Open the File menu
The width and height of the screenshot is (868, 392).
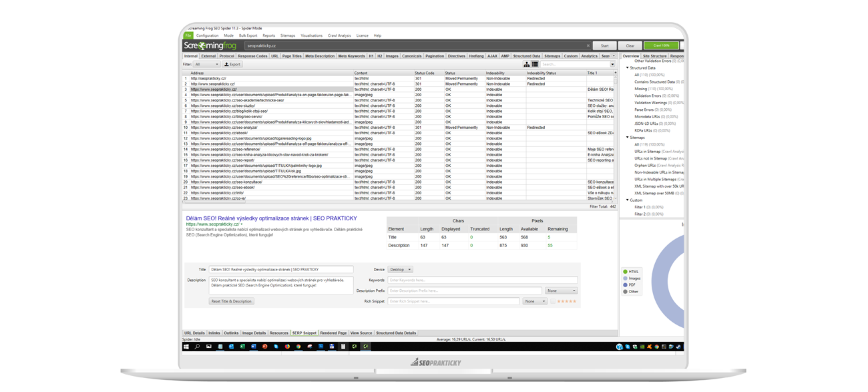tap(188, 35)
